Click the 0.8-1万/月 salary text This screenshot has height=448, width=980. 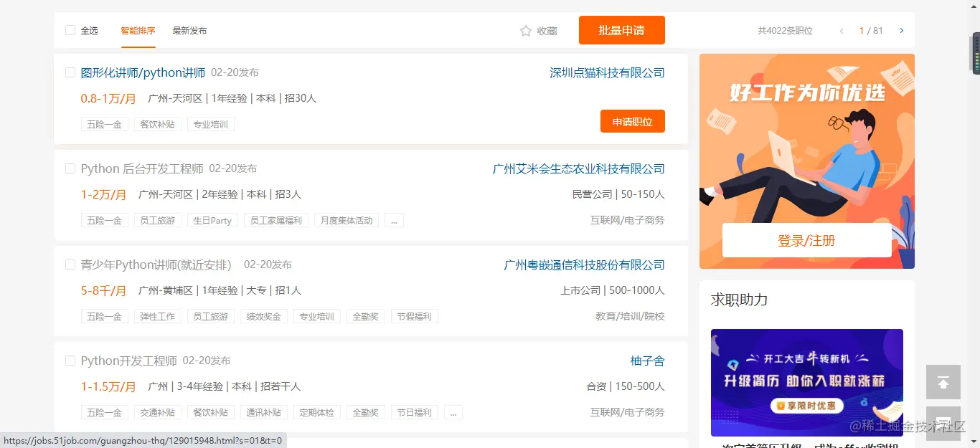click(108, 98)
